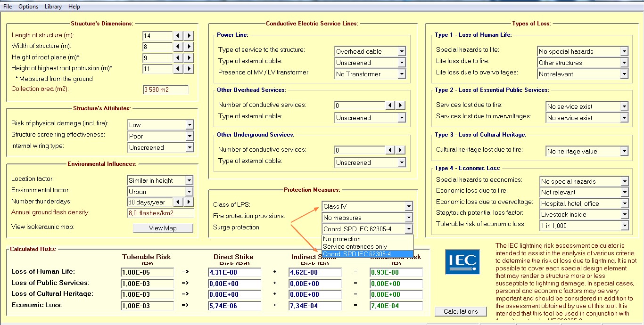Open Risk of physical damage dropdown
644x325 pixels.
(189, 125)
